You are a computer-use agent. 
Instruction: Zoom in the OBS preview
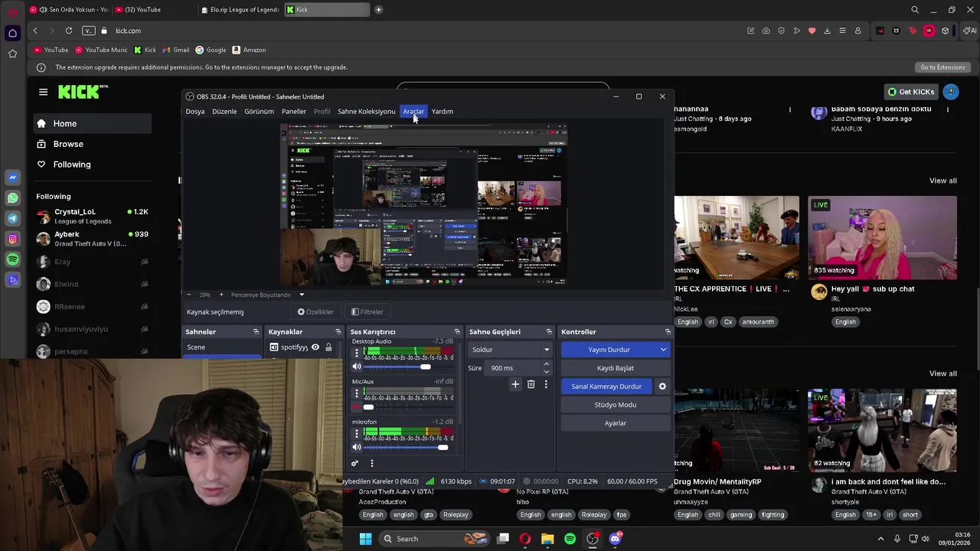[x=221, y=295]
